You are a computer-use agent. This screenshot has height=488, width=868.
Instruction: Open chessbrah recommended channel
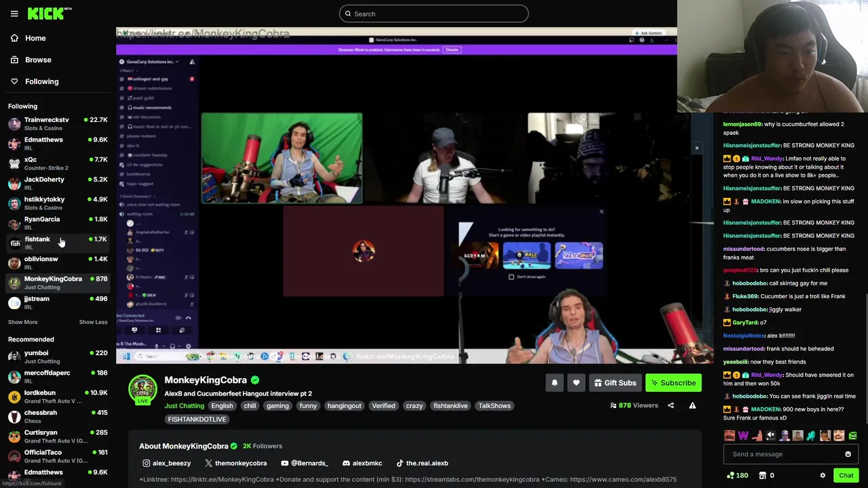click(58, 416)
